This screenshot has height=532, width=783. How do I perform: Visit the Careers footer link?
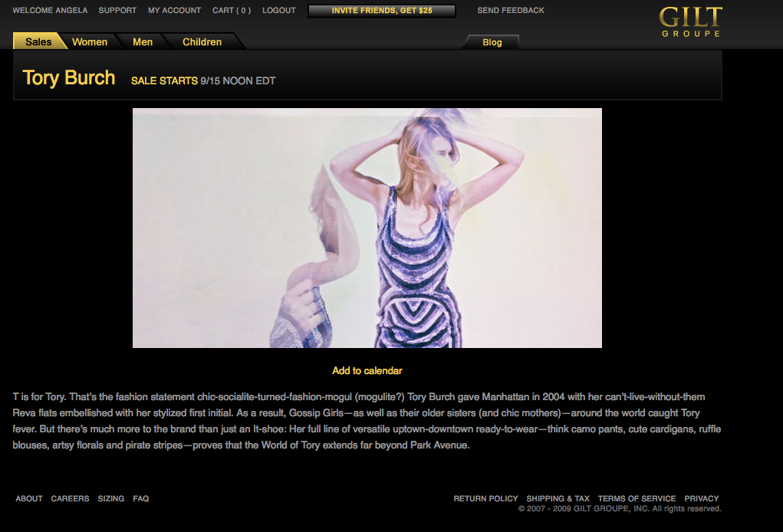[70, 499]
